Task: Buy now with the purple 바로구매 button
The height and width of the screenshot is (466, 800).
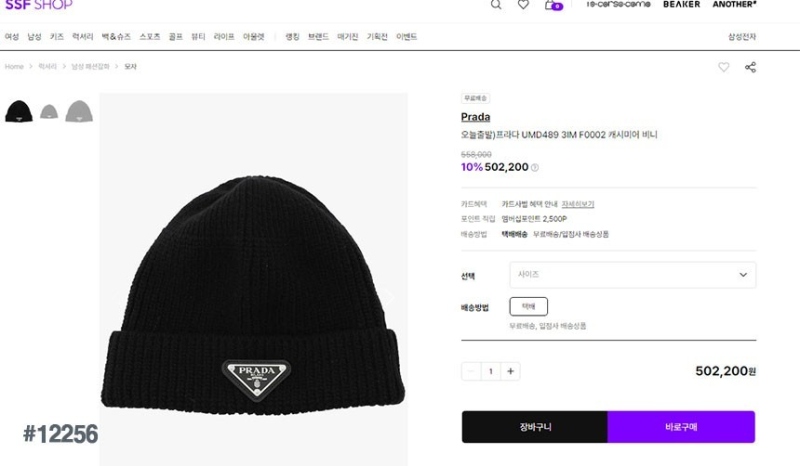Action: pyautogui.click(x=681, y=427)
